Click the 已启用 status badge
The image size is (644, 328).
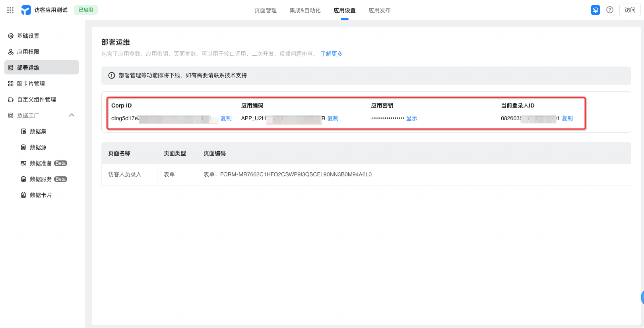tap(86, 10)
